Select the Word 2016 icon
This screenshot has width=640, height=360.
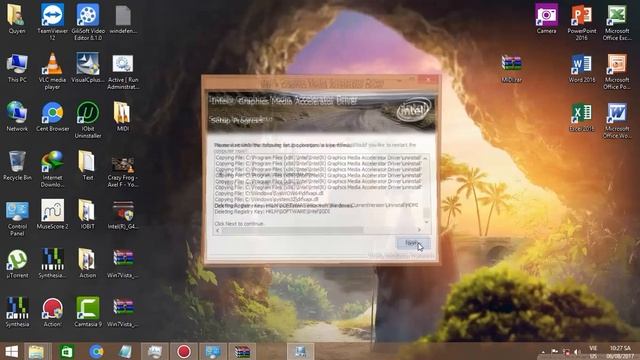tap(582, 68)
